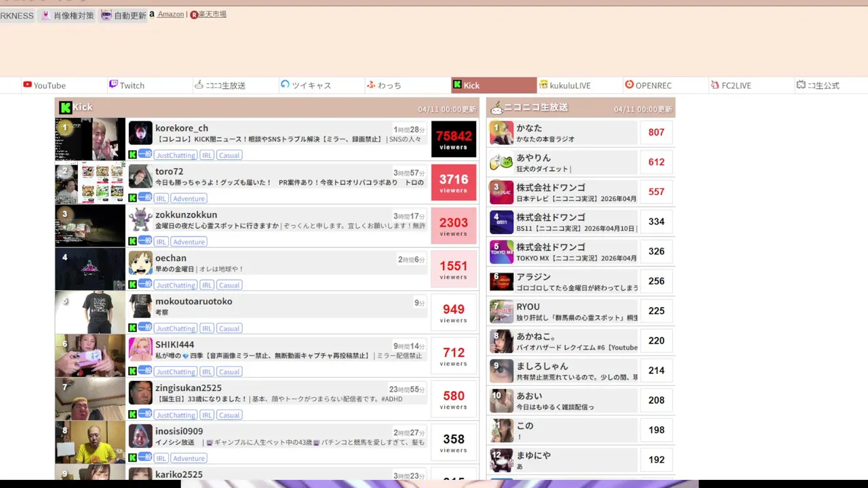
Task: Open SHIKI444 stream thumbnail
Action: 90,356
